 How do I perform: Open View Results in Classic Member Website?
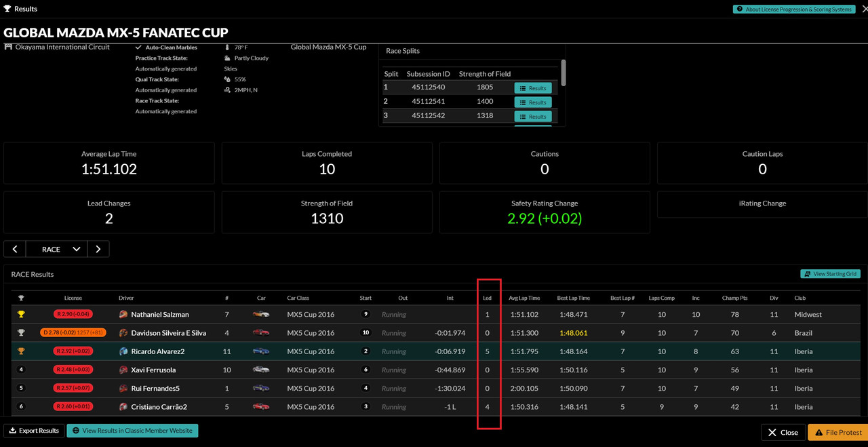tap(132, 431)
